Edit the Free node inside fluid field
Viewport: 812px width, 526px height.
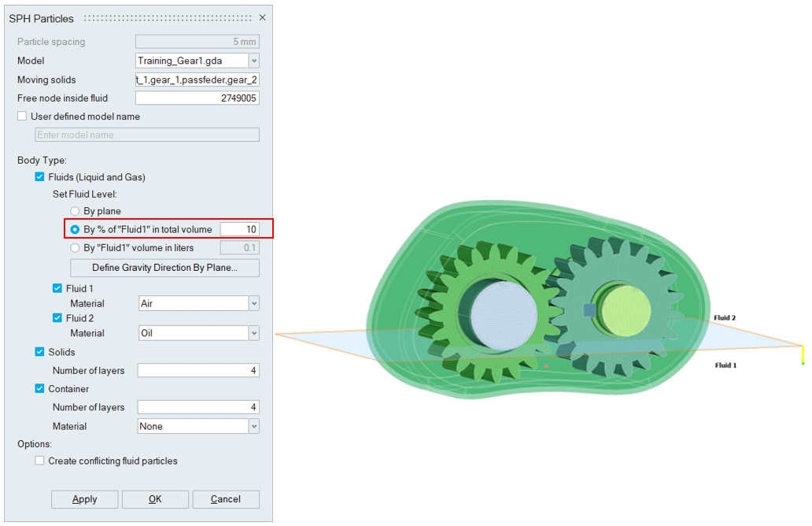pyautogui.click(x=197, y=98)
